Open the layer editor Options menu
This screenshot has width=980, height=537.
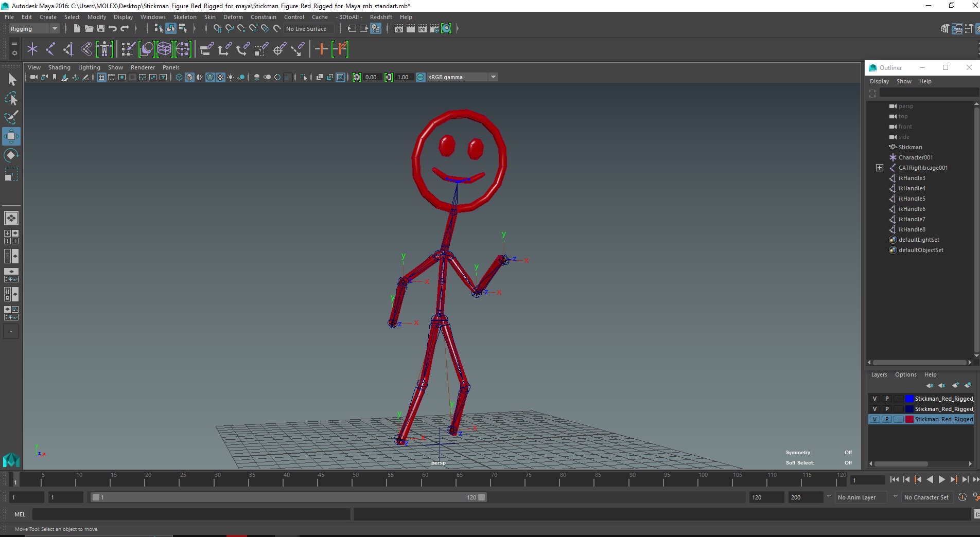(x=905, y=374)
